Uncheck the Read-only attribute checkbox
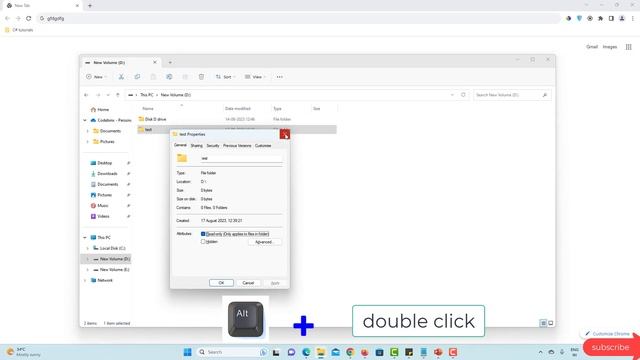The height and width of the screenshot is (360, 640). (203, 234)
